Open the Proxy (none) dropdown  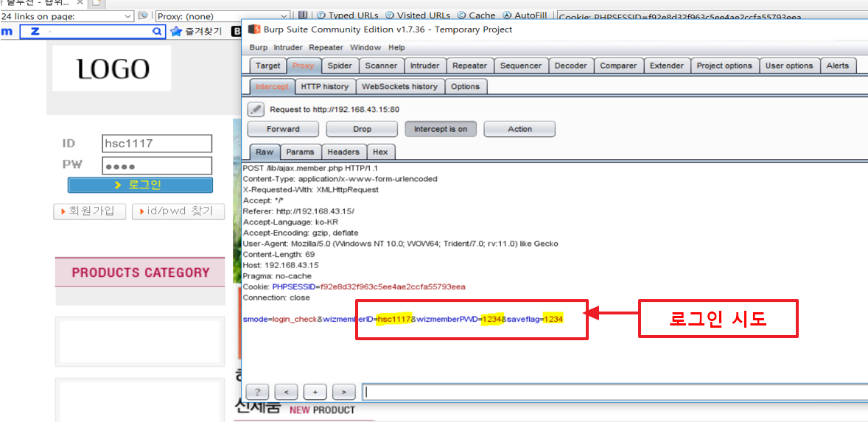pos(223,16)
